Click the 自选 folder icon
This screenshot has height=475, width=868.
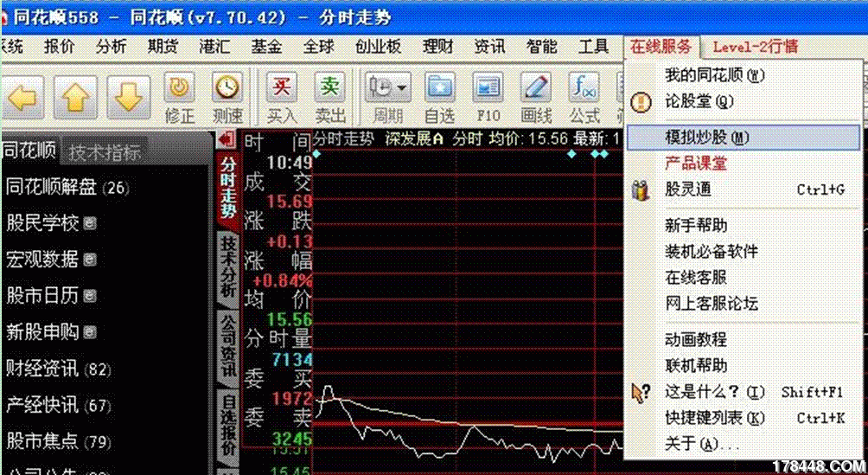click(x=440, y=87)
